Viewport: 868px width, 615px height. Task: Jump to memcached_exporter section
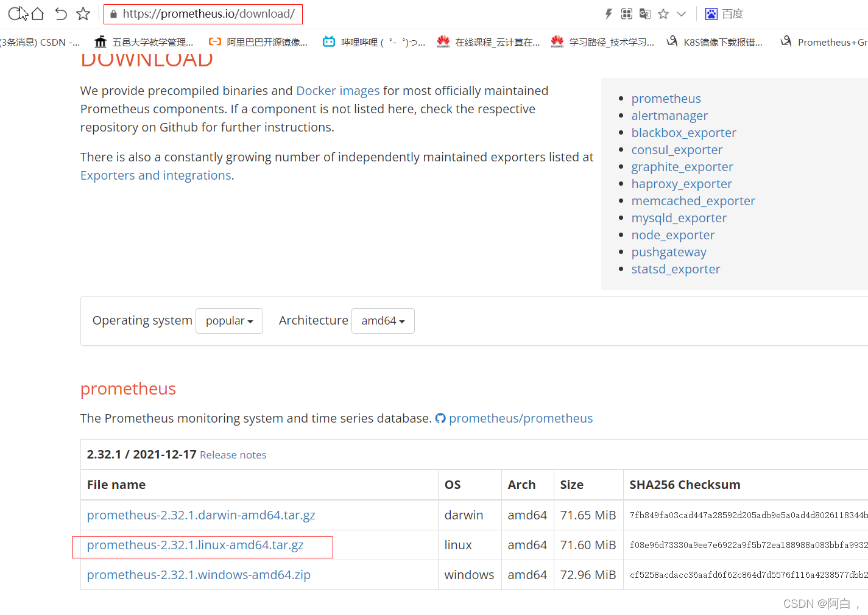click(x=693, y=201)
